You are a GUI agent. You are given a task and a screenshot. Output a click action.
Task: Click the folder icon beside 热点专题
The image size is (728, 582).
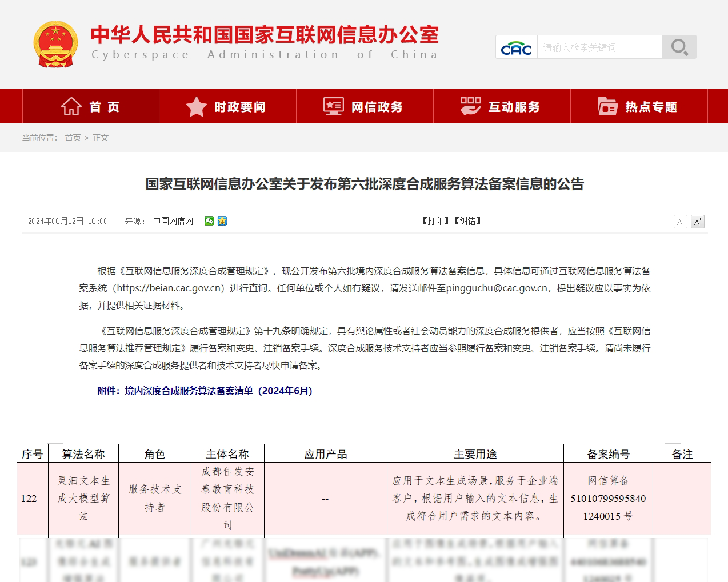click(x=607, y=106)
